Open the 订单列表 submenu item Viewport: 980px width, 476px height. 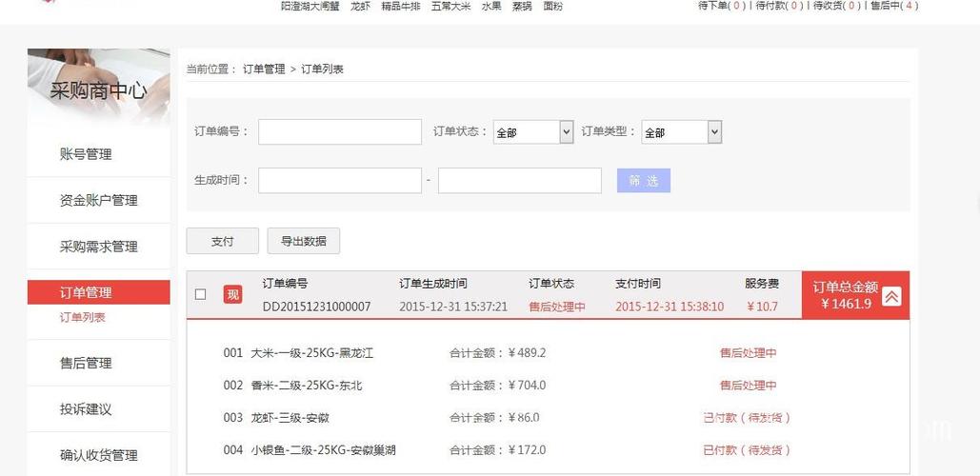(x=83, y=317)
